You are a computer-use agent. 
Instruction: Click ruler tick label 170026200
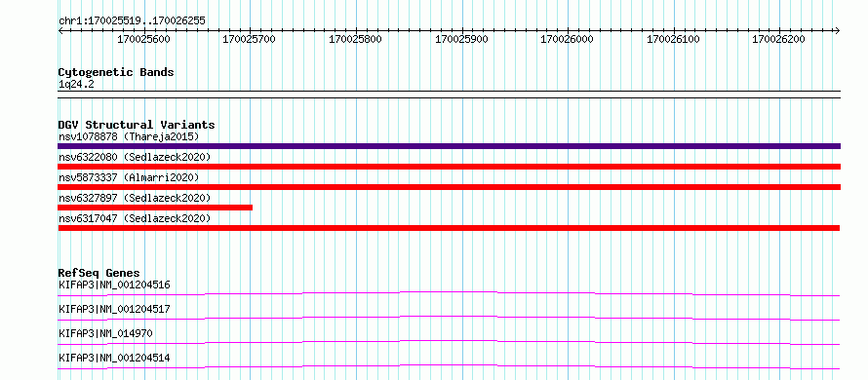pyautogui.click(x=779, y=40)
